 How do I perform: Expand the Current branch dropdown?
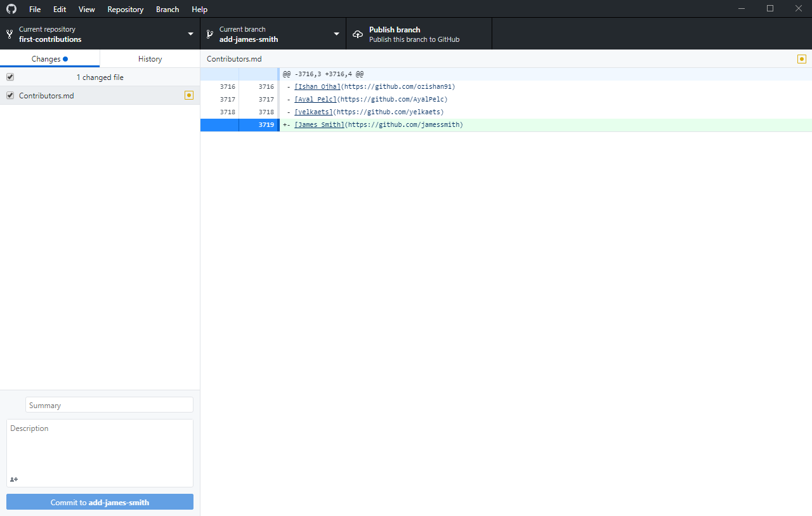[273, 34]
